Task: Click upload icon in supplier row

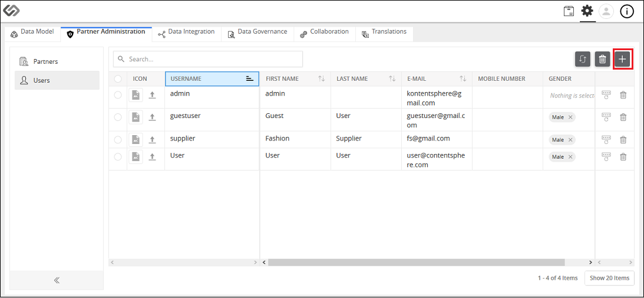Action: click(152, 139)
